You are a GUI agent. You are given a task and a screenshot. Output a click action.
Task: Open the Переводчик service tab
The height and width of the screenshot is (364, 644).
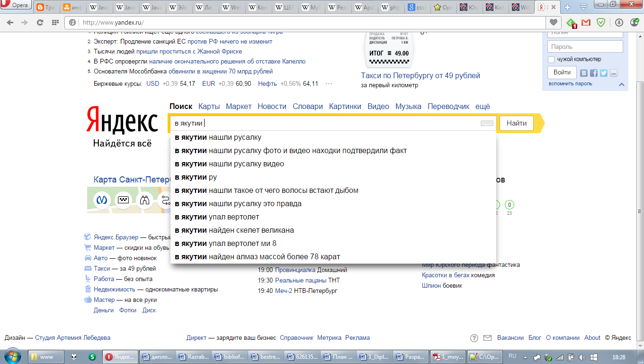click(x=448, y=107)
